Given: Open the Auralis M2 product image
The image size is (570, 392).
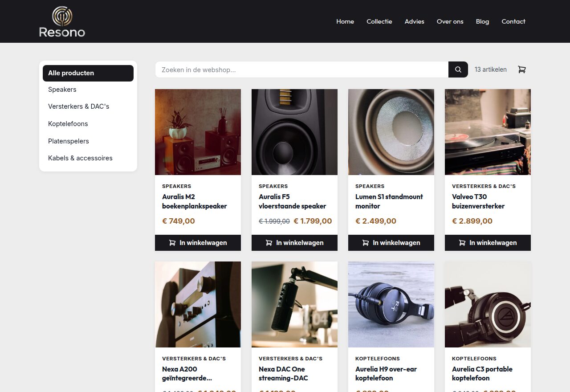Looking at the screenshot, I should pos(198,132).
